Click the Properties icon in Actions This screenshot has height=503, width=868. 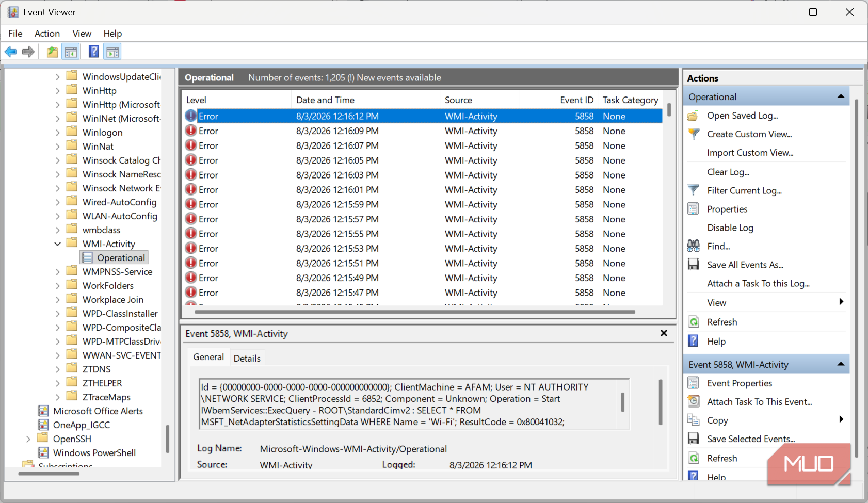(x=693, y=209)
